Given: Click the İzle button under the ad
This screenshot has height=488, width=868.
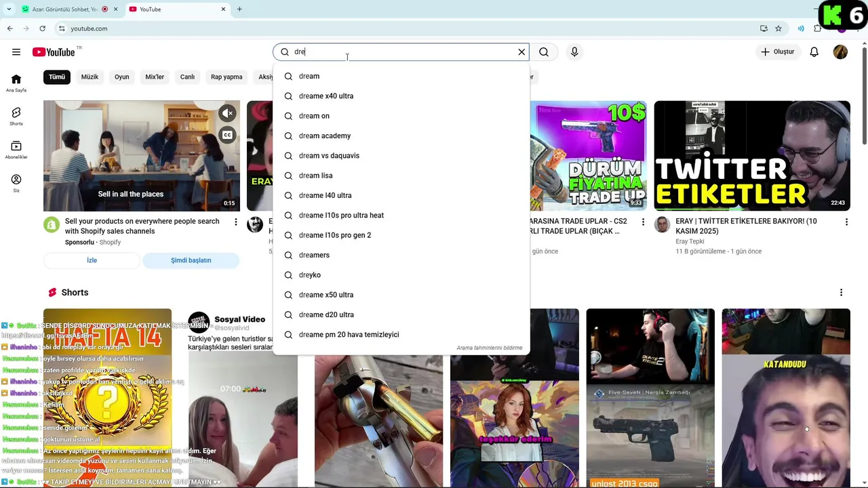Looking at the screenshot, I should [92, 260].
